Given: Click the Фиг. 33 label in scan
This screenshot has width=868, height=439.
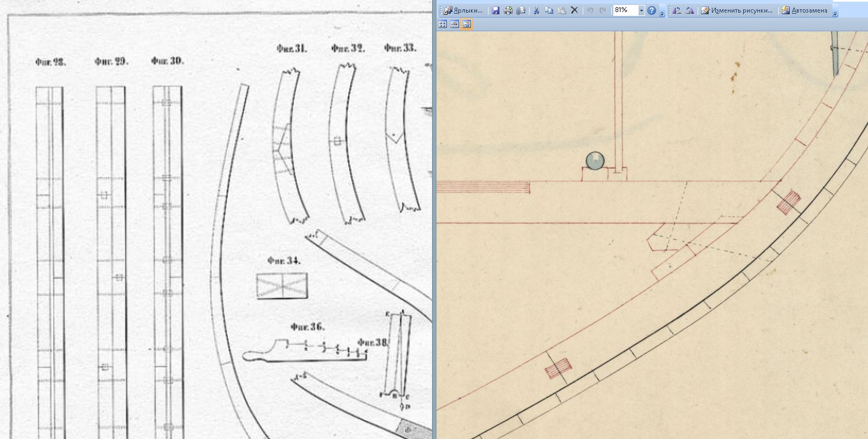Looking at the screenshot, I should tap(400, 48).
